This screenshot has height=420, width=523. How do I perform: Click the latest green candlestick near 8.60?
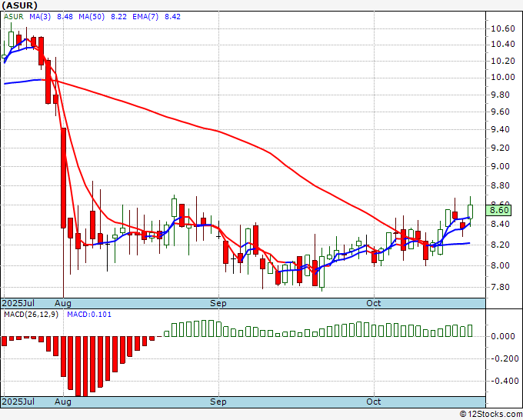[470, 212]
